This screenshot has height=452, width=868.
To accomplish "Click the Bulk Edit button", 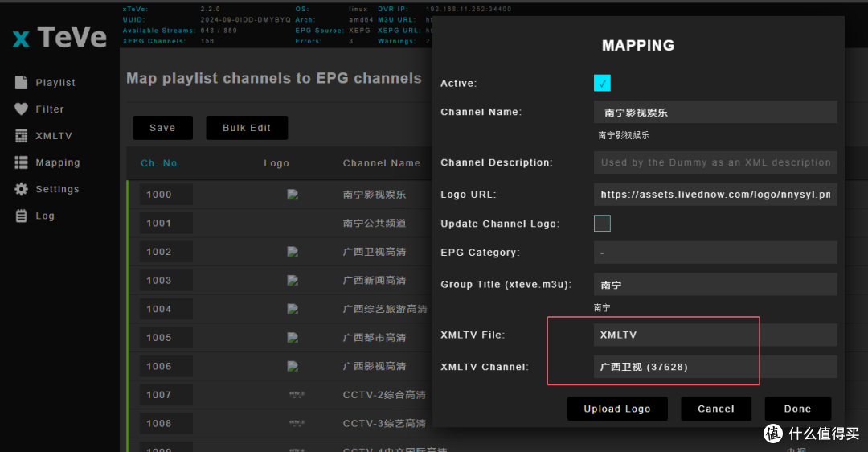I will pos(247,128).
